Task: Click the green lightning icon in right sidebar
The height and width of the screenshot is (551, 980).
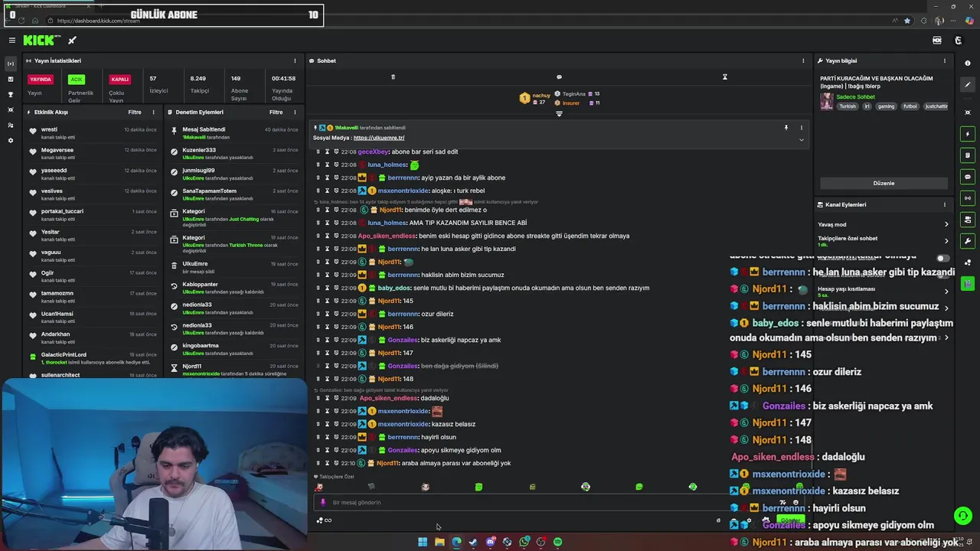Action: [x=968, y=134]
